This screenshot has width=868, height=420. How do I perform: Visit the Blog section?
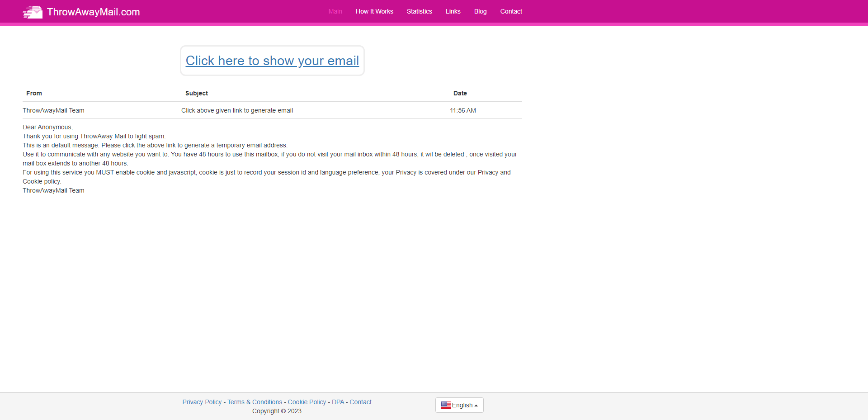coord(480,11)
